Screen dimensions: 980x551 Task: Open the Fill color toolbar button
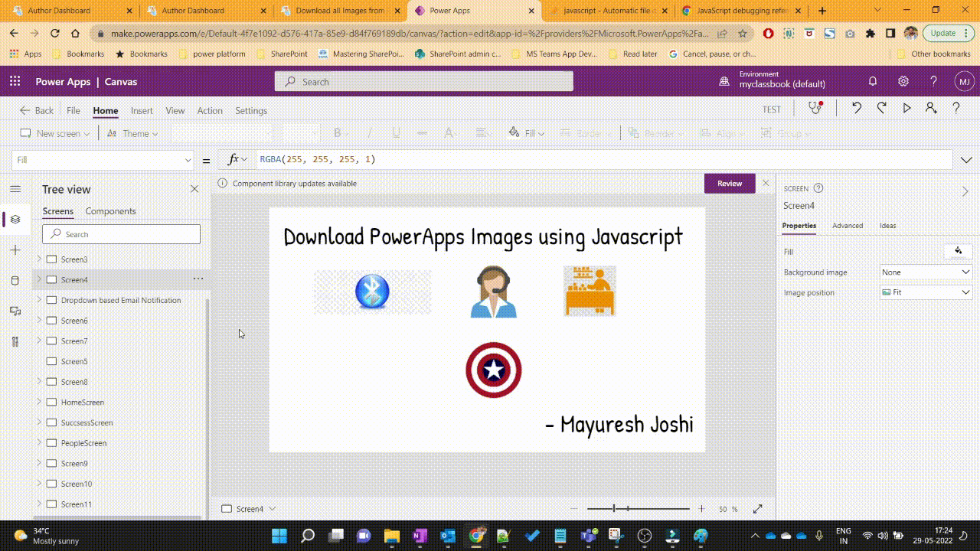[526, 133]
